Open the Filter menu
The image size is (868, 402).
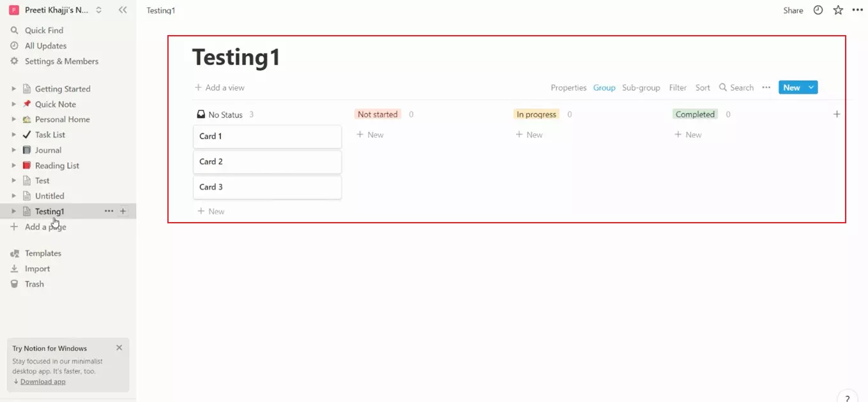click(678, 87)
